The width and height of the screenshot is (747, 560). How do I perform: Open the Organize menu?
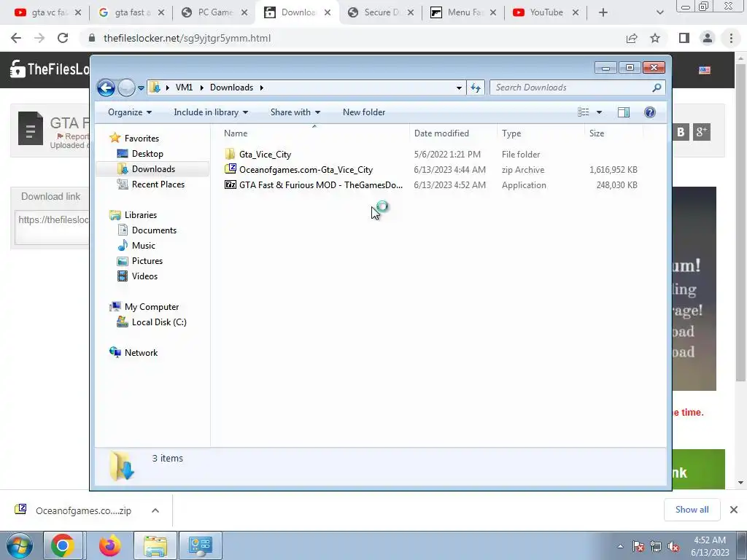130,112
